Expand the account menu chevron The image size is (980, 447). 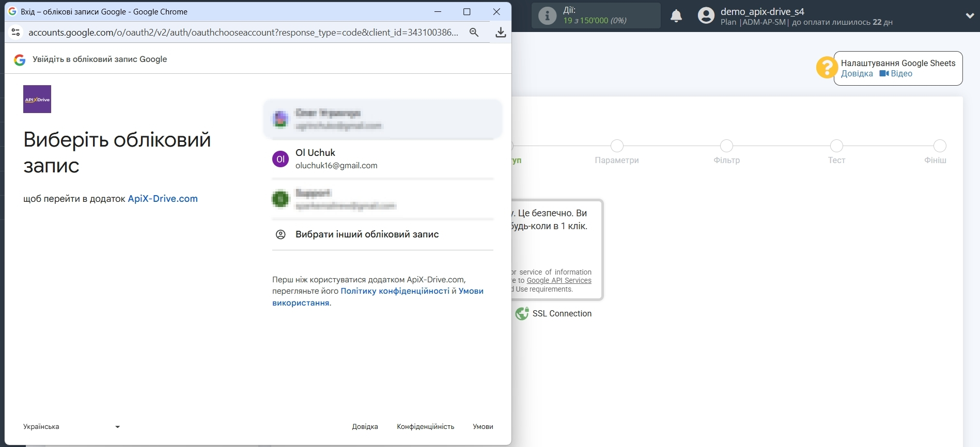point(970,16)
